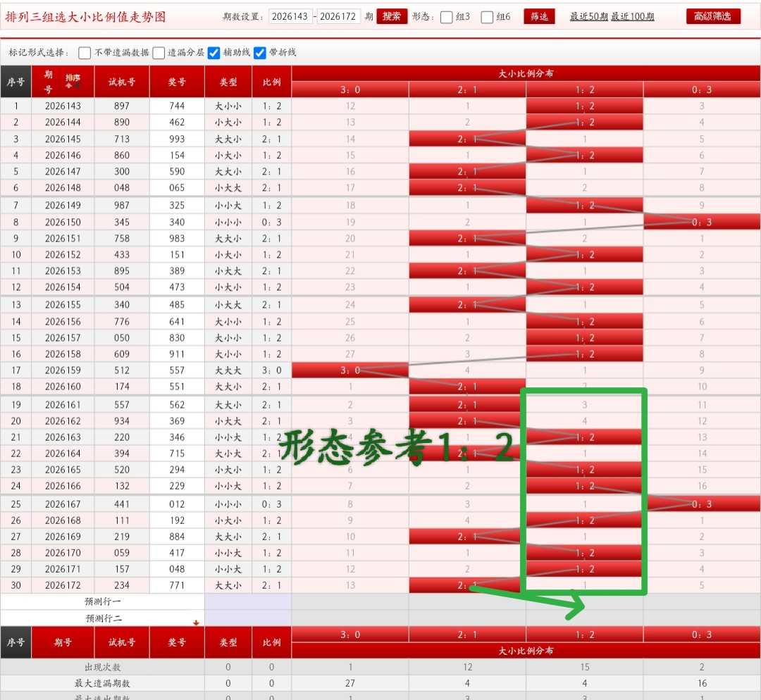Open the 最近100期 link

(632, 16)
